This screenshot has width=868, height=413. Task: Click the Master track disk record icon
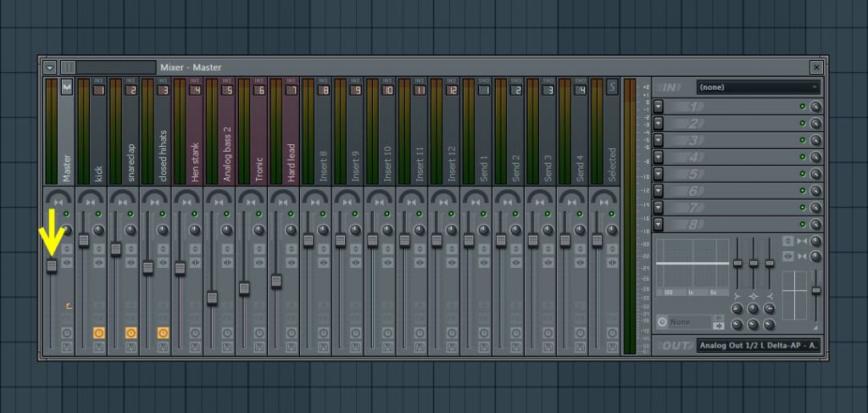(66, 347)
